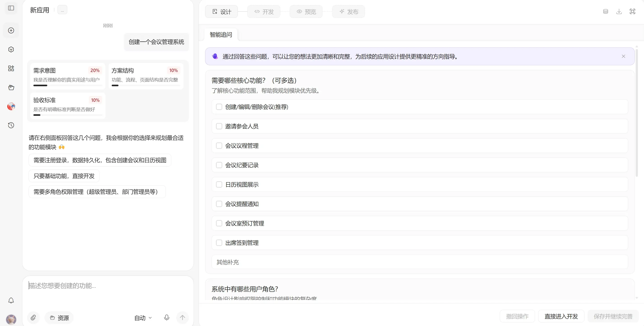The height and width of the screenshot is (326, 644).
Task: Click the 10% badge on 验收标准
Action: click(x=95, y=100)
